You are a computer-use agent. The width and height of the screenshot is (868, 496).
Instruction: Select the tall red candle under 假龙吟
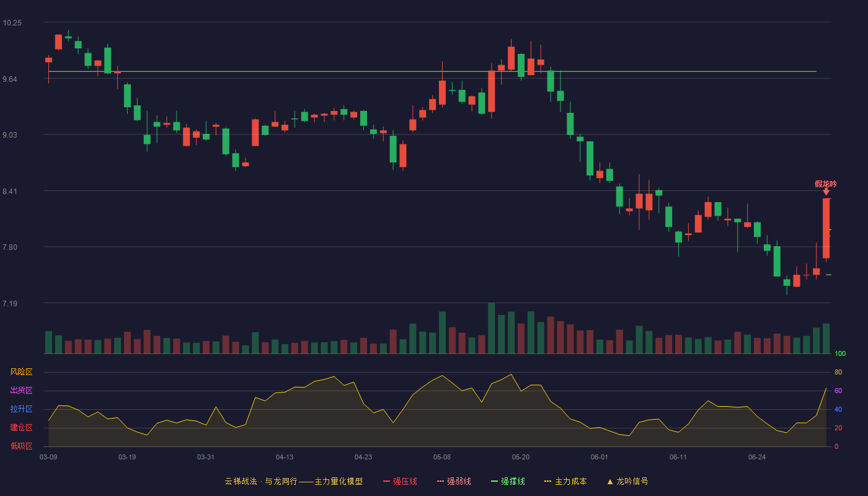pyautogui.click(x=826, y=228)
